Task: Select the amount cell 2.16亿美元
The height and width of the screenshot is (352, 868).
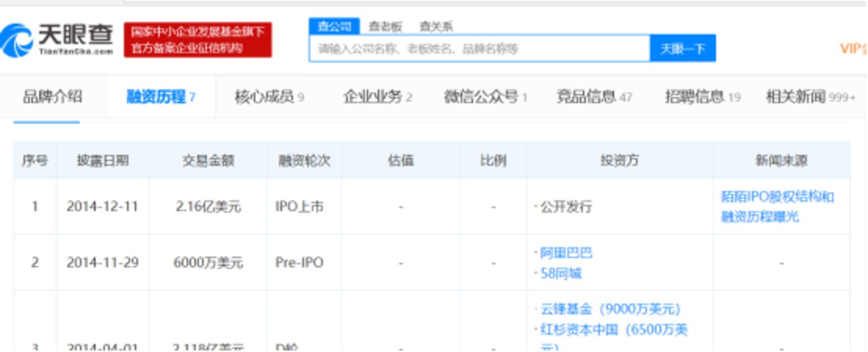Action: (208, 206)
